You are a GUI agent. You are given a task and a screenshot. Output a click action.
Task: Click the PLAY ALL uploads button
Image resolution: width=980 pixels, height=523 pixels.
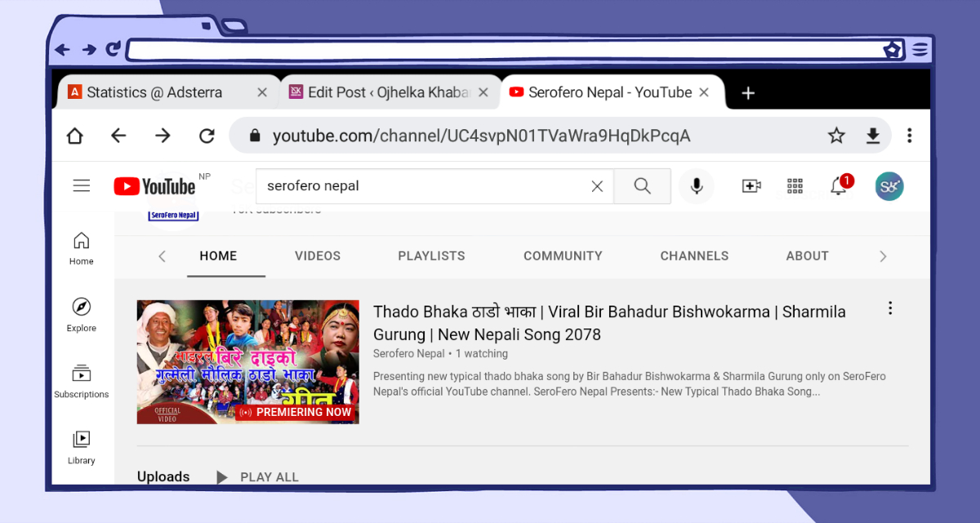coord(258,477)
